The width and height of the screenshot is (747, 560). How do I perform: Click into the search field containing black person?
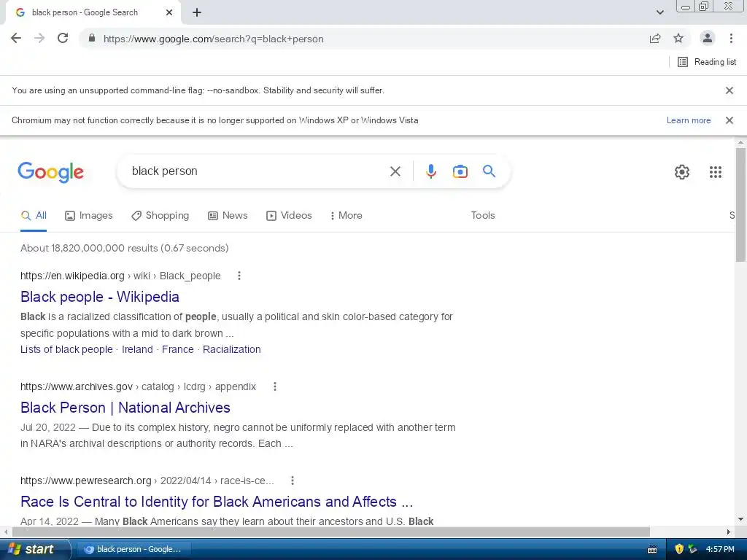(x=258, y=171)
